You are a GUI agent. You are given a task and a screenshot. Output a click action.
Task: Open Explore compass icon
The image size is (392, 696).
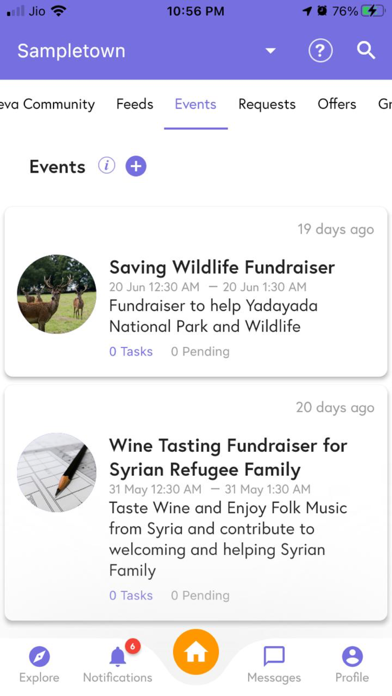pos(39,656)
